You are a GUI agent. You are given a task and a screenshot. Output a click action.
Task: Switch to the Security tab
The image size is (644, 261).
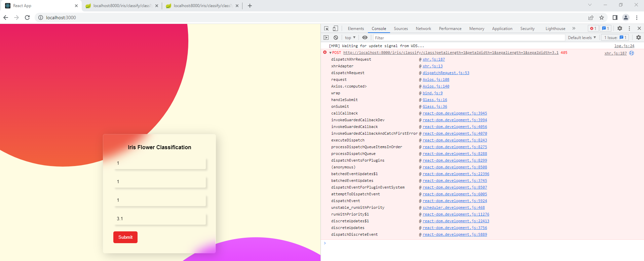(x=527, y=29)
